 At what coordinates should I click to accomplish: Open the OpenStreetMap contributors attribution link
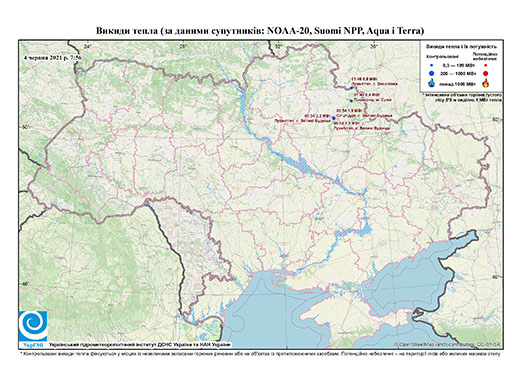coord(448,345)
